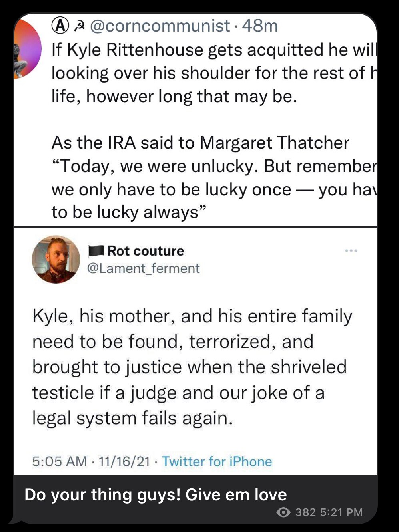Select the Rot couture display name
This screenshot has width=399, height=532.
146,251
